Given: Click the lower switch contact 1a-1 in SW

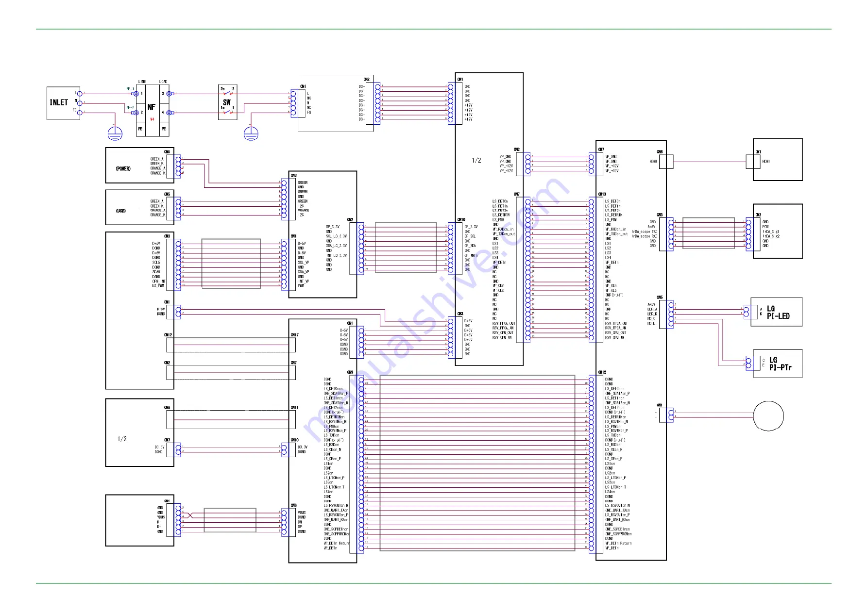Looking at the screenshot, I should [x=227, y=111].
